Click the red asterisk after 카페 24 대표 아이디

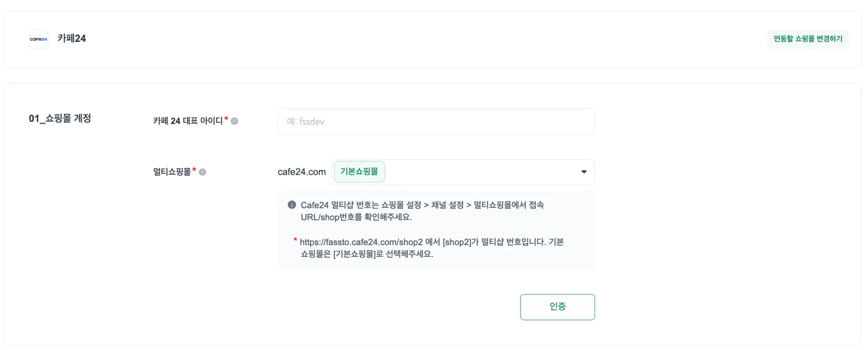[x=226, y=119]
